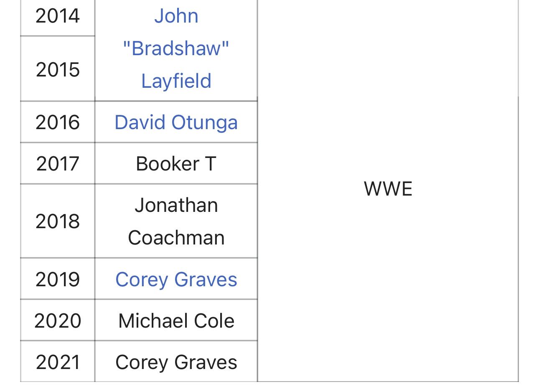Click the word Coachman in the 2018 row

(176, 238)
